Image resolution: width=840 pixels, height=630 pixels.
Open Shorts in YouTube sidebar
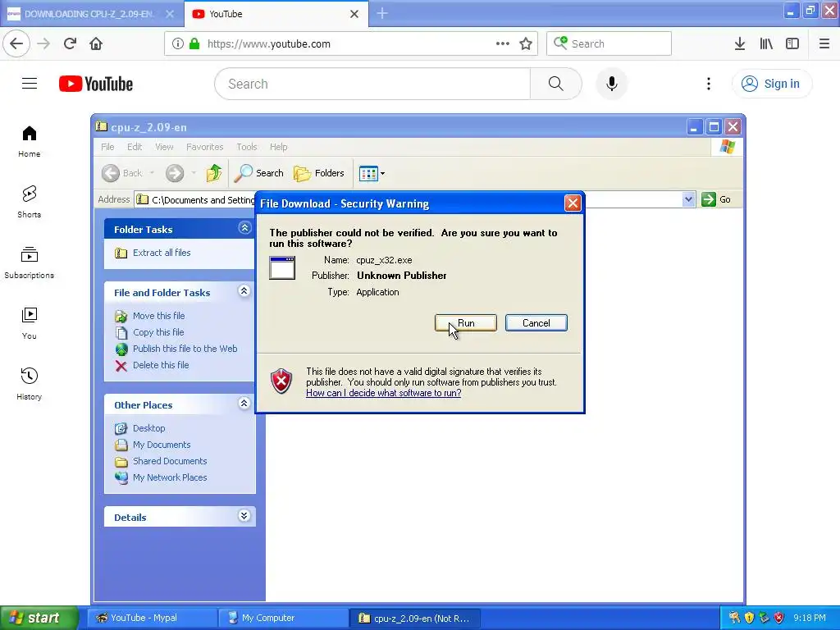(30, 202)
